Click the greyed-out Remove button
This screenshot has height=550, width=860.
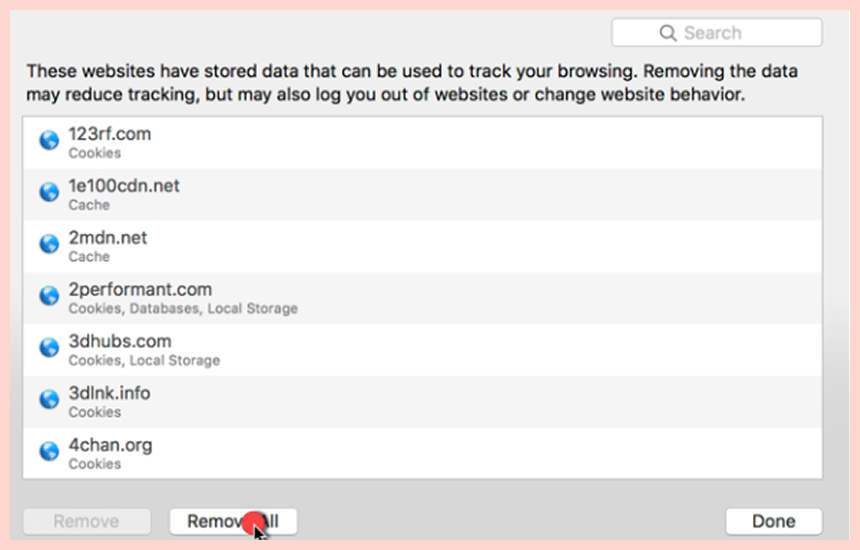[x=87, y=521]
